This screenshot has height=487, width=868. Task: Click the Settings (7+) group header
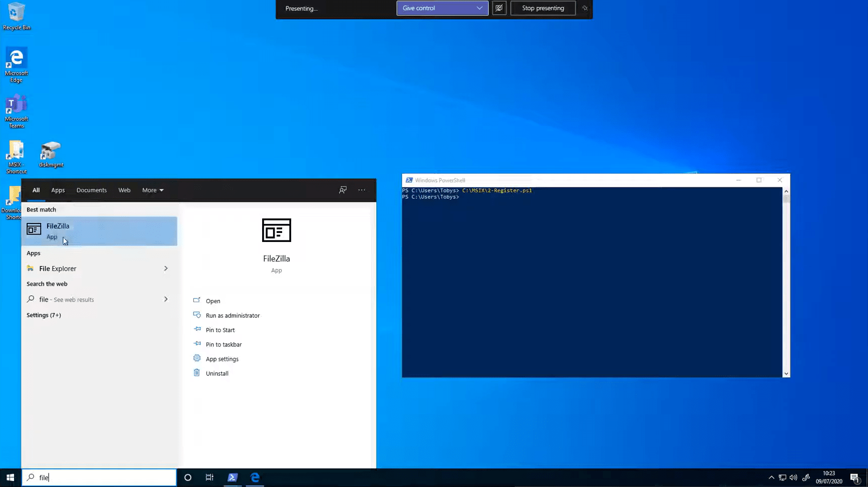point(44,315)
